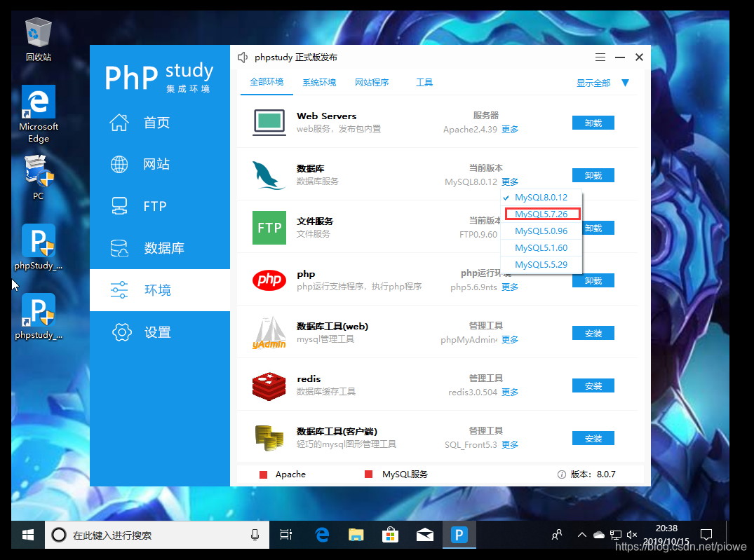Uninstall 数据库 with 卸载 button
The height and width of the screenshot is (560, 754).
[593, 175]
